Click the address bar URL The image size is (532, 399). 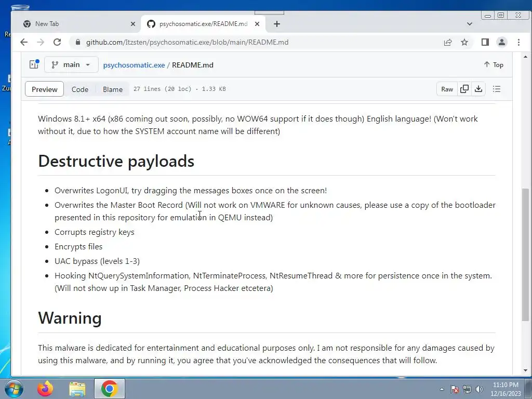pos(187,43)
